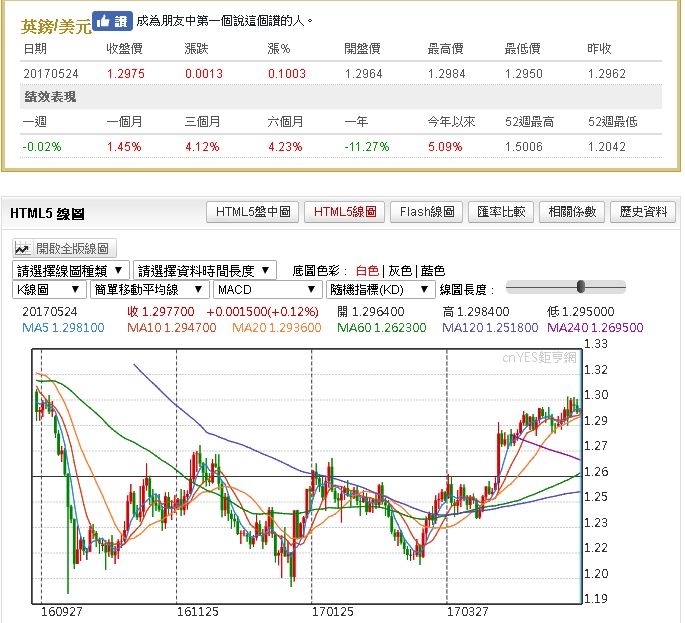
Task: Choose 白色 white background color
Action: (367, 271)
